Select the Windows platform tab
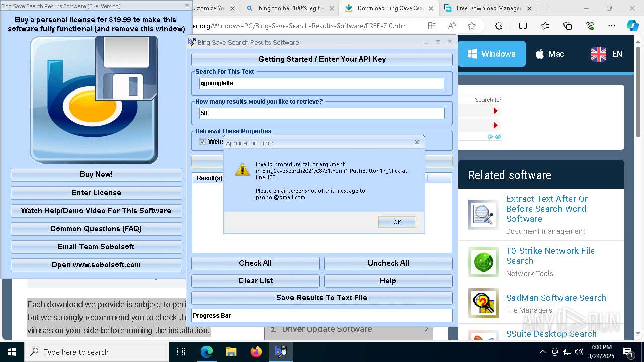Image resolution: width=644 pixels, height=362 pixels. tap(492, 54)
